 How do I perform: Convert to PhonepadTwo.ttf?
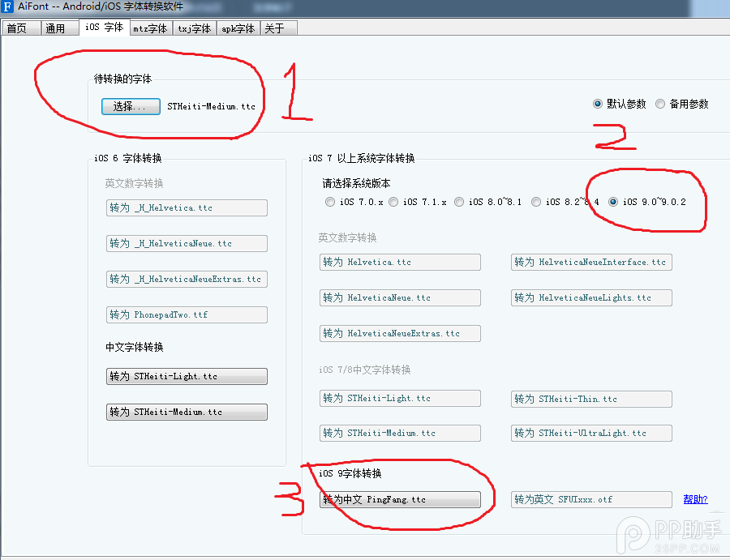click(187, 314)
